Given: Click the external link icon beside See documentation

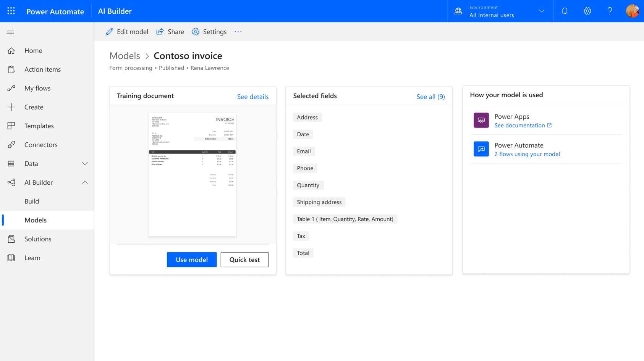Looking at the screenshot, I should click(549, 126).
